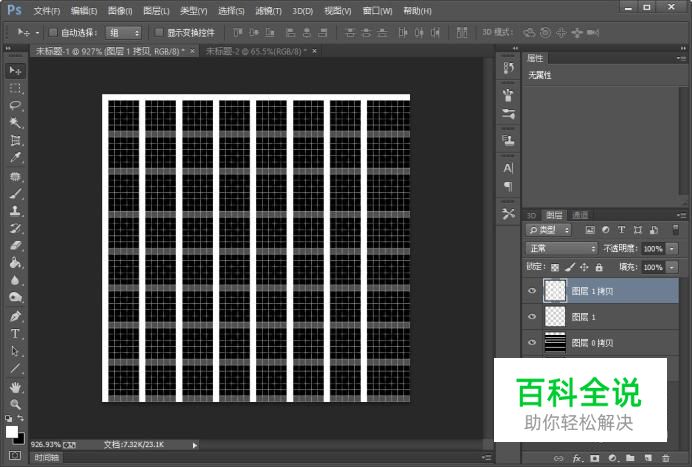Open the 正常 blend mode dropdown
This screenshot has height=467, width=692.
561,249
